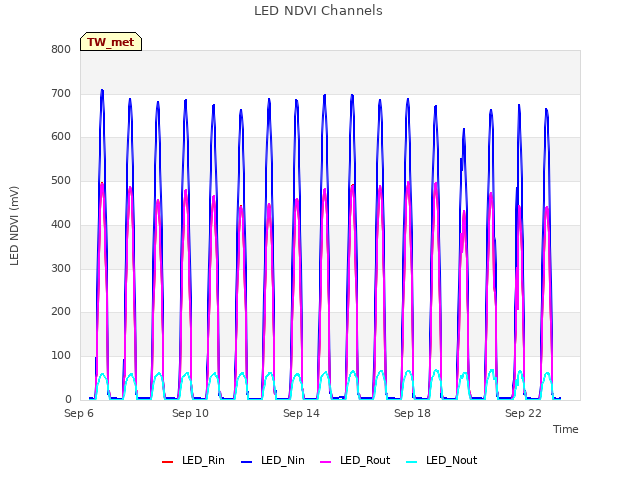Click the Sep 10 x-axis label
This screenshot has height=480, width=640.
190,413
